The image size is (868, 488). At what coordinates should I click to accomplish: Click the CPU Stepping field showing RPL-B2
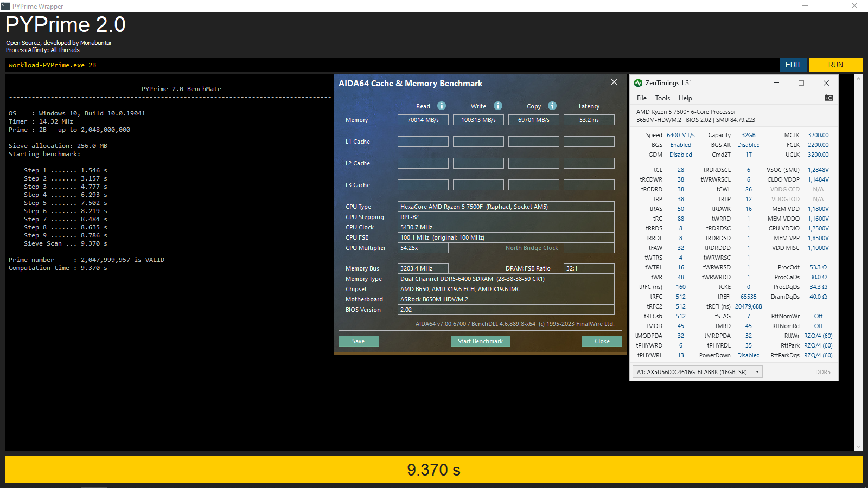[x=506, y=217]
